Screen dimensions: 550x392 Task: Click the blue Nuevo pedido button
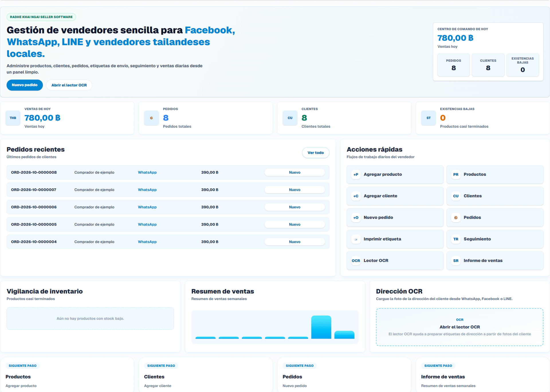[x=25, y=85]
